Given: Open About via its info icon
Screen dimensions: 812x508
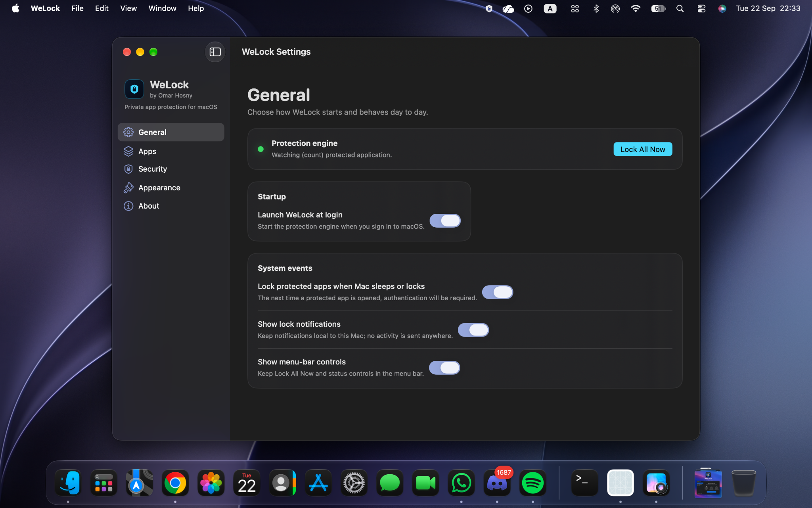Looking at the screenshot, I should [x=128, y=206].
